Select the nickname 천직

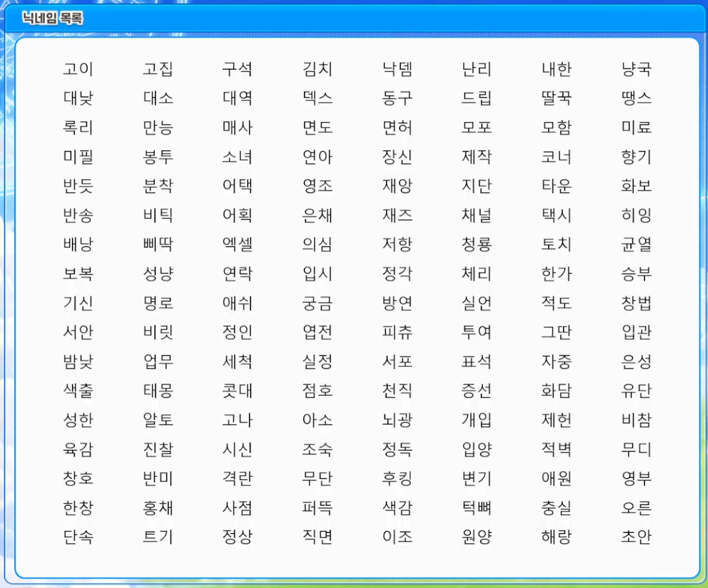point(397,391)
